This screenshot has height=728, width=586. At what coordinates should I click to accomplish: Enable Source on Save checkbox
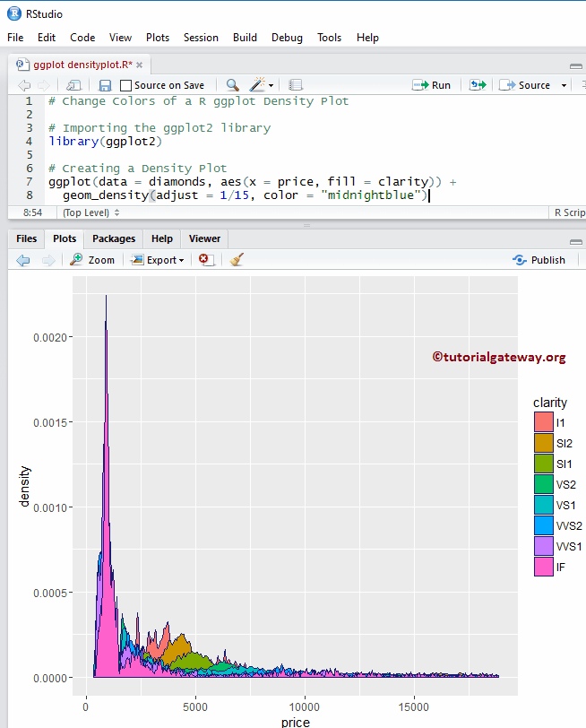(x=125, y=85)
